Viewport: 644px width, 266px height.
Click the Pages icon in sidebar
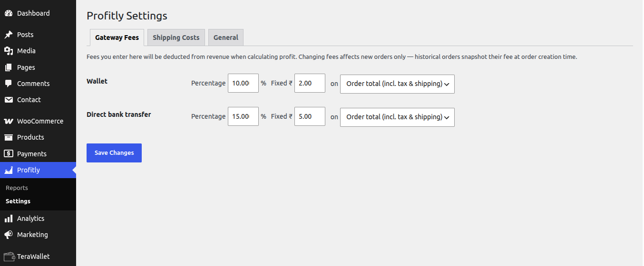click(9, 67)
